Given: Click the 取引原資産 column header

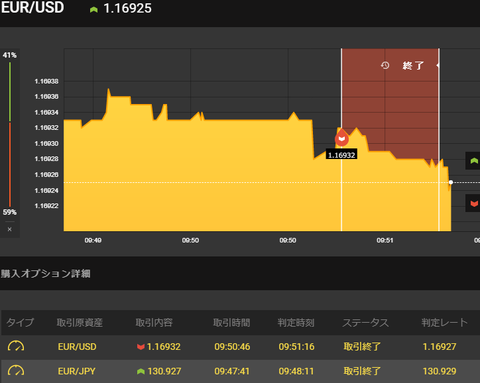Looking at the screenshot, I should pyautogui.click(x=79, y=322).
